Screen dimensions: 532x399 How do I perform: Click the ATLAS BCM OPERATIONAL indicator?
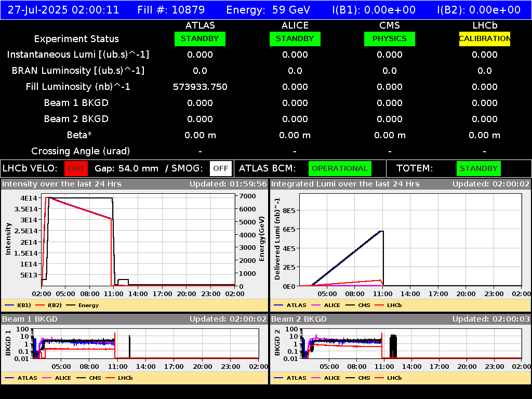point(340,168)
